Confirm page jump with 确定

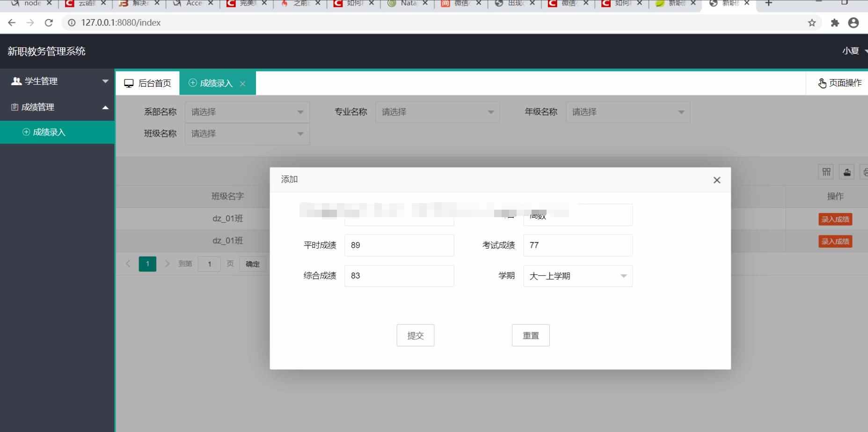coord(253,264)
